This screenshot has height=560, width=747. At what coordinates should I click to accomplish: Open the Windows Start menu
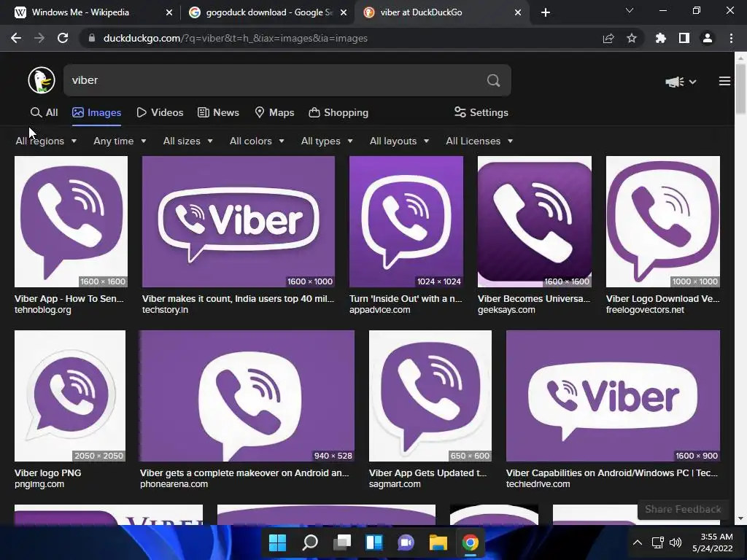[277, 542]
